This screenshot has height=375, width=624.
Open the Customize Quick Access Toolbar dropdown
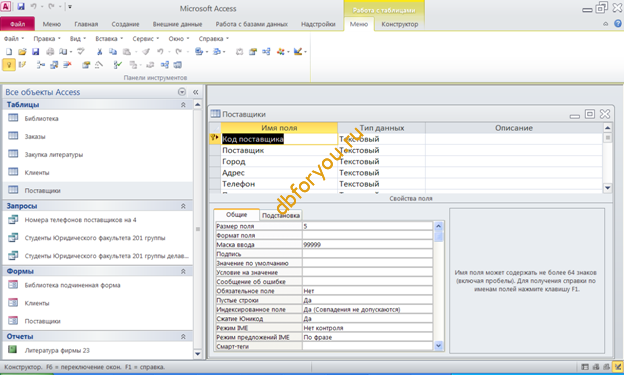[70, 7]
